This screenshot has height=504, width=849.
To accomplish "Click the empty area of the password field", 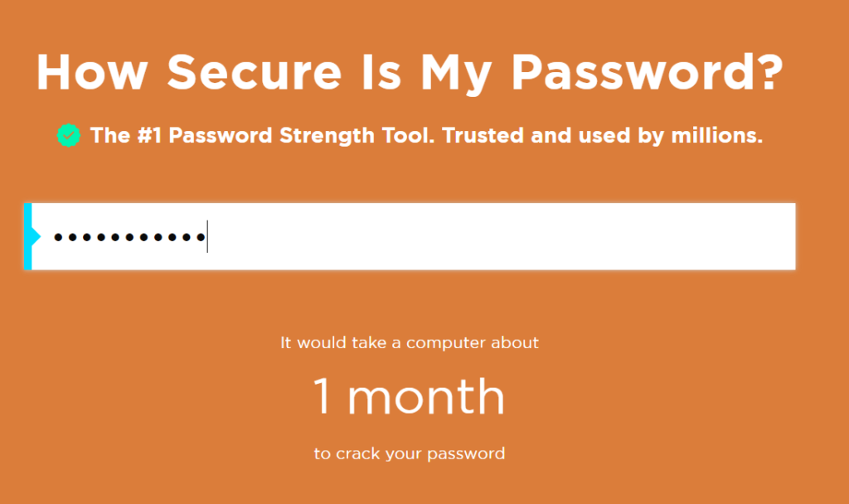I will point(497,237).
